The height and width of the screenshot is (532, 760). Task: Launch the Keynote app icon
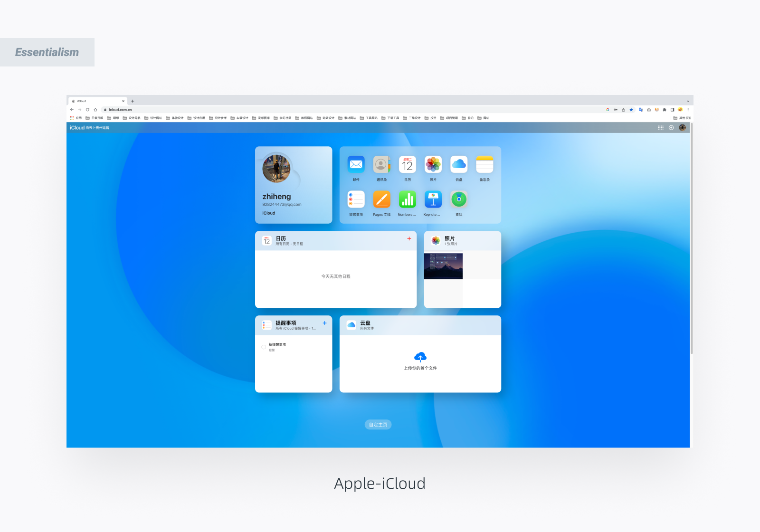433,199
